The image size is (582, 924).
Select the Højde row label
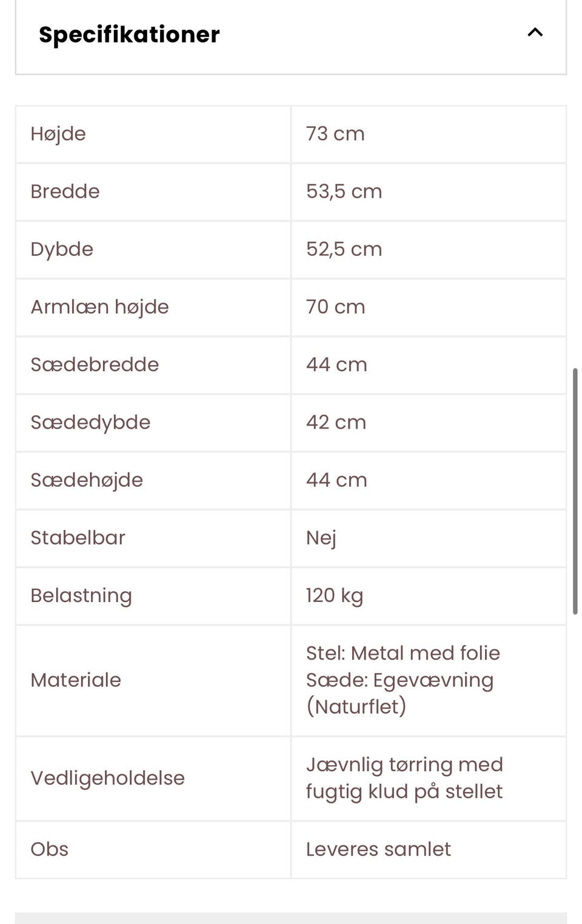coord(58,134)
